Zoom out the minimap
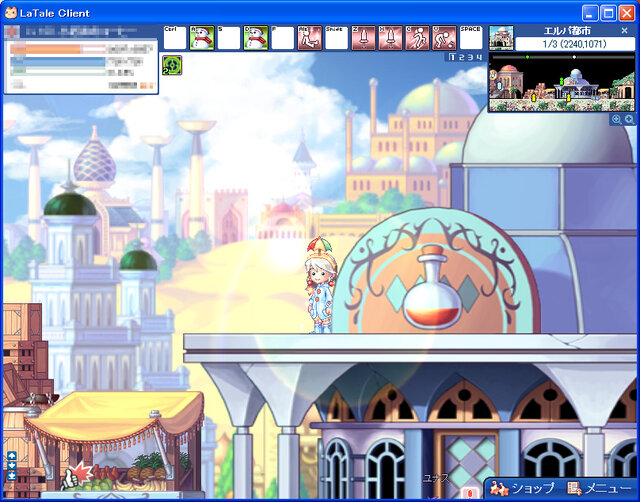The image size is (640, 502). [x=629, y=119]
